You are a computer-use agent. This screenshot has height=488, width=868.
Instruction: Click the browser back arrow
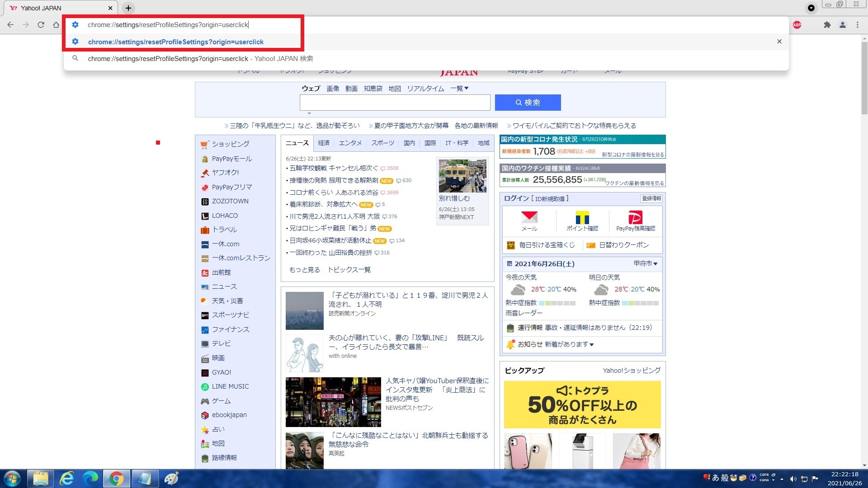[10, 25]
